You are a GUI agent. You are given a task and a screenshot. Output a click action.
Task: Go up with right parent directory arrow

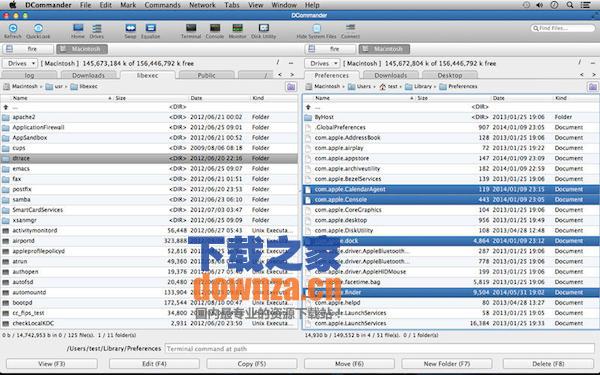coord(308,107)
